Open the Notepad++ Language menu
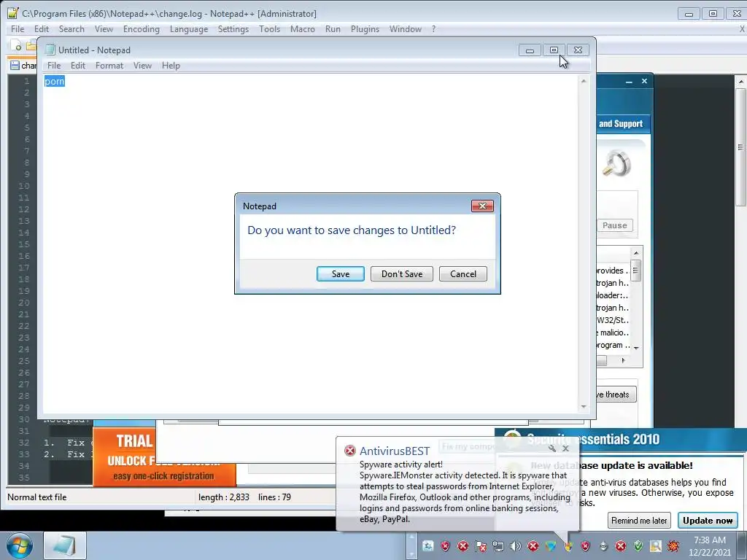The height and width of the screenshot is (560, 747). 189,29
